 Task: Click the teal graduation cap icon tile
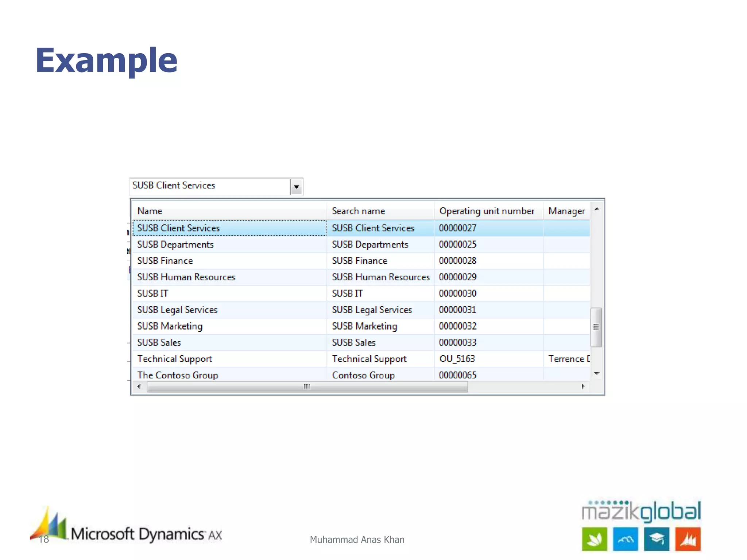pos(657,539)
